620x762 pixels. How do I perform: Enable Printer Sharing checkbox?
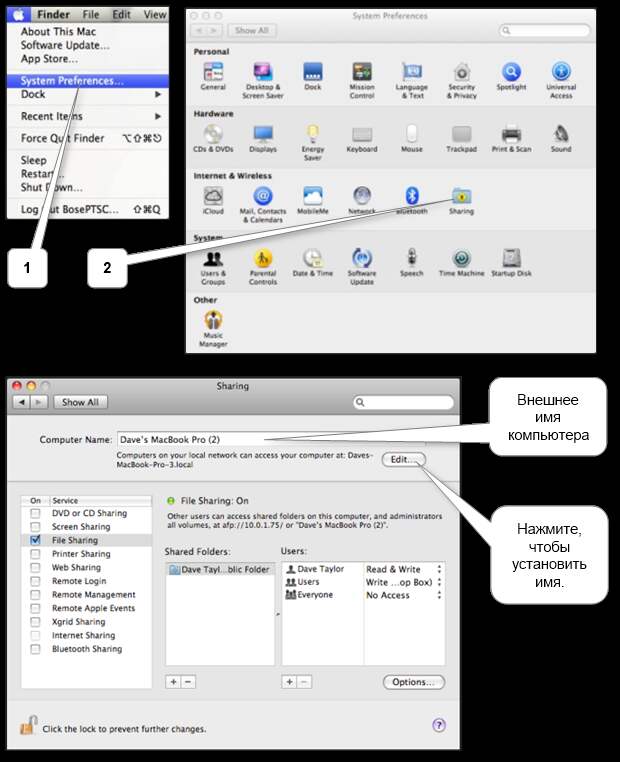pos(35,554)
